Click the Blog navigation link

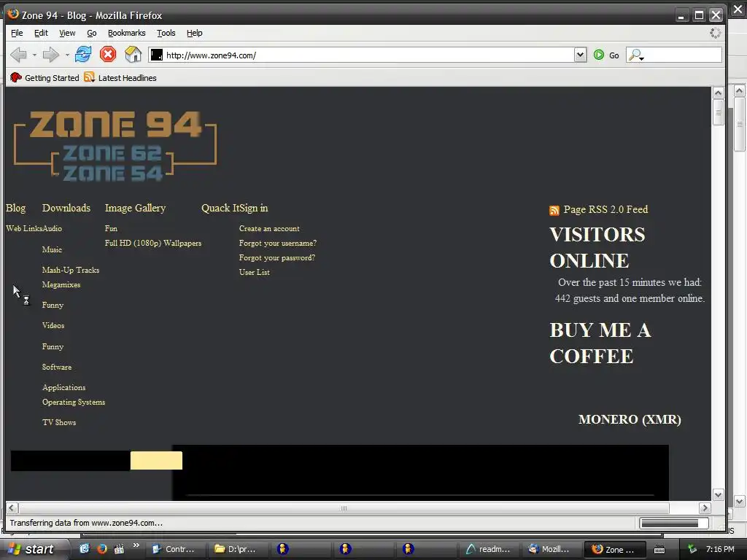pyautogui.click(x=16, y=208)
